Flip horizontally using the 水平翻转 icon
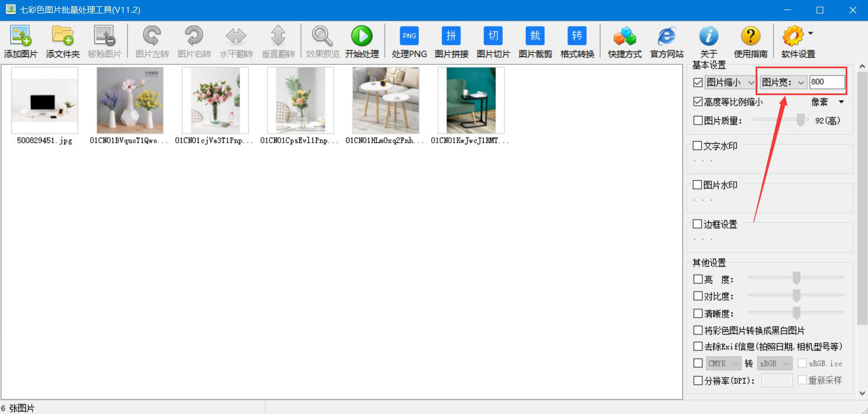 (x=236, y=36)
